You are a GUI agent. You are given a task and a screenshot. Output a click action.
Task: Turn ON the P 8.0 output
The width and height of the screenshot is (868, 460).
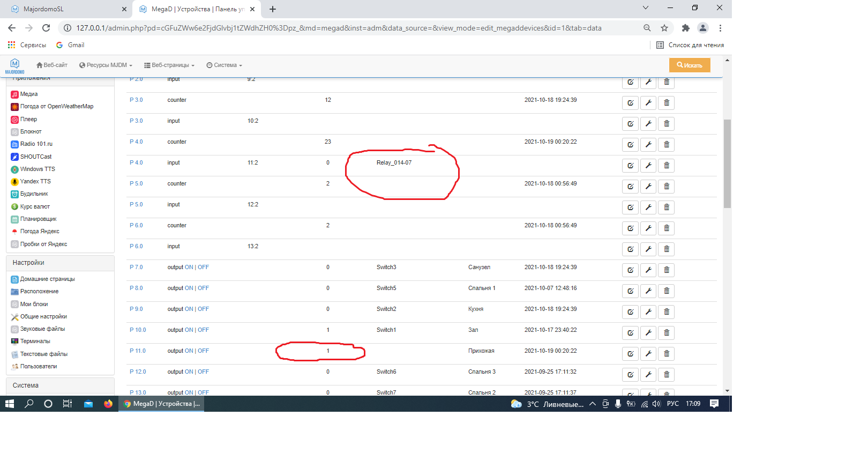coord(189,288)
